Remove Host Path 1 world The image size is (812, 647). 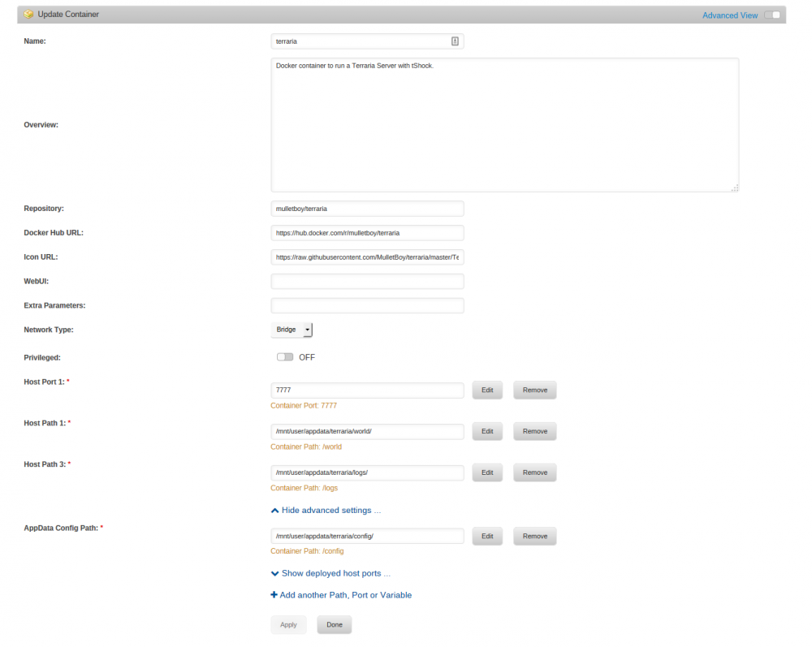tap(535, 431)
